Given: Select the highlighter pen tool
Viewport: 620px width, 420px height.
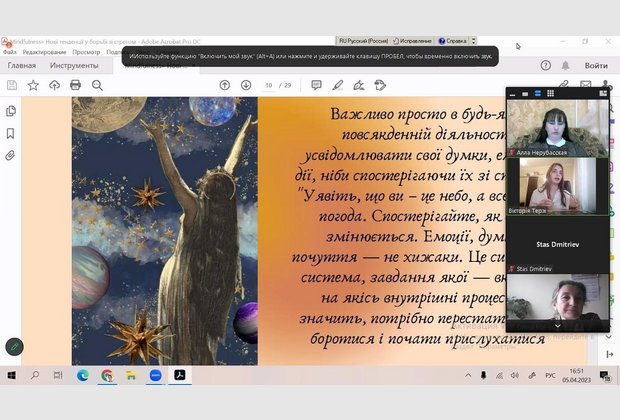Looking at the screenshot, I should tap(338, 85).
